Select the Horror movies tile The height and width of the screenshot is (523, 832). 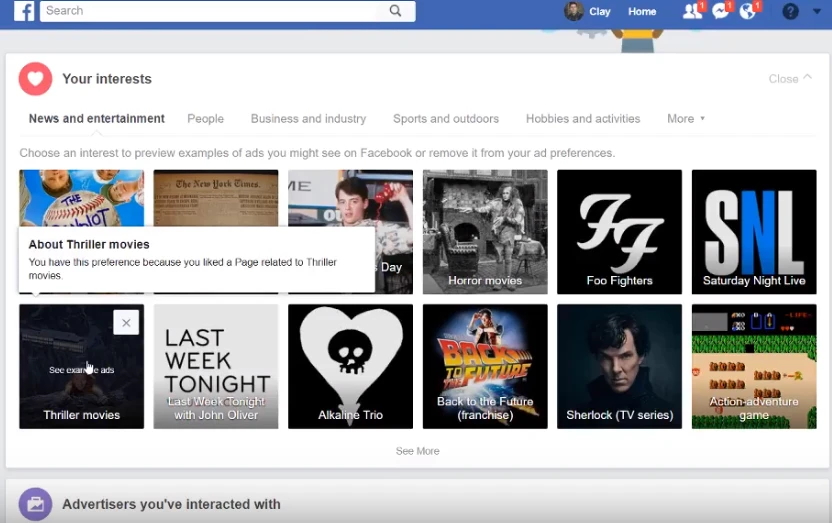485,232
